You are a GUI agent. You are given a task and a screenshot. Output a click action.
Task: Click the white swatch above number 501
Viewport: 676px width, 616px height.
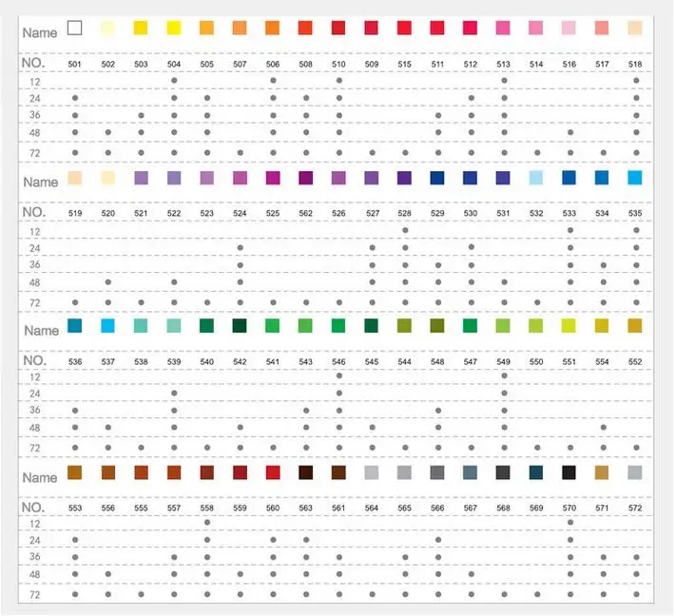[x=74, y=28]
